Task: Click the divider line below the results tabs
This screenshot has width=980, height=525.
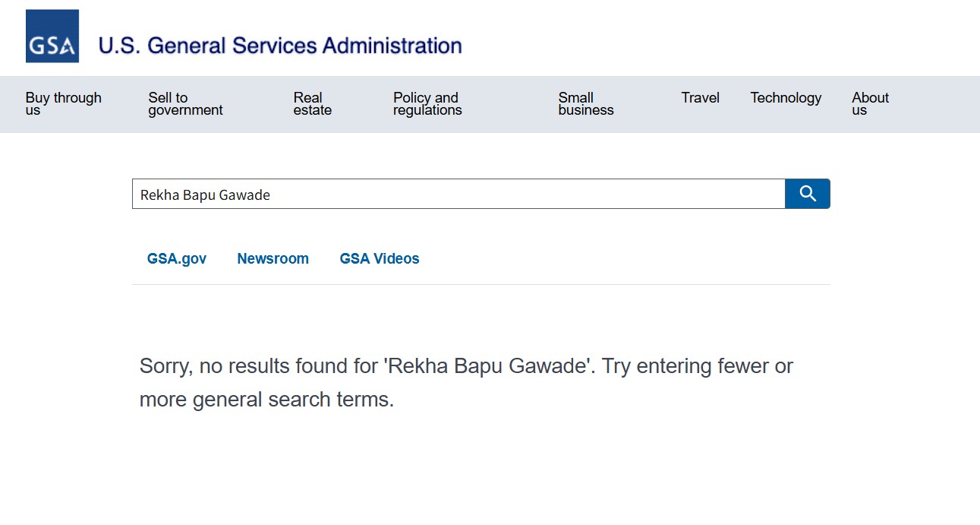Action: [481, 285]
